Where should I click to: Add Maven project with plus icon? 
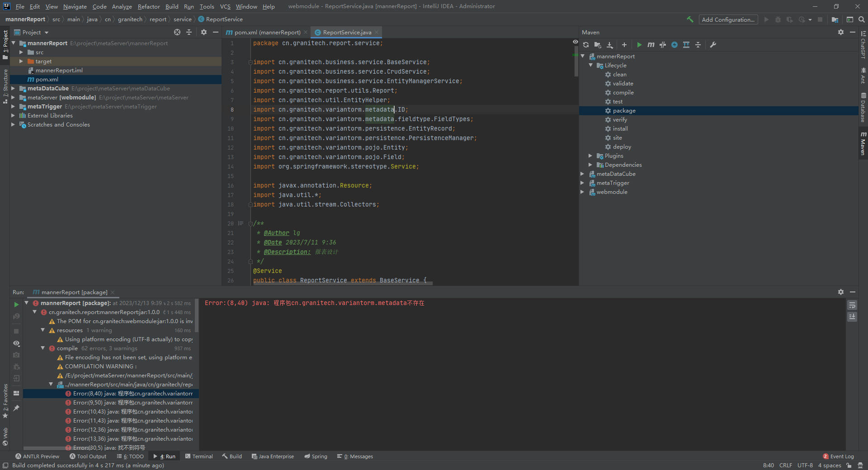click(624, 45)
